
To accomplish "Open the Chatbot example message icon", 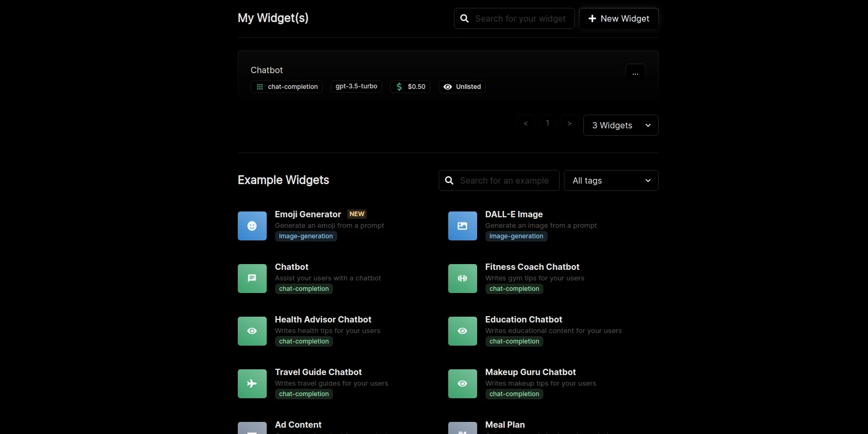I will pyautogui.click(x=252, y=278).
